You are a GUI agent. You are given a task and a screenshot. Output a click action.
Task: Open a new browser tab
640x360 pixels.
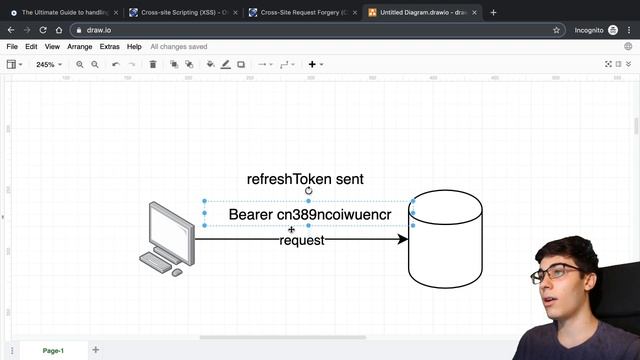493,13
